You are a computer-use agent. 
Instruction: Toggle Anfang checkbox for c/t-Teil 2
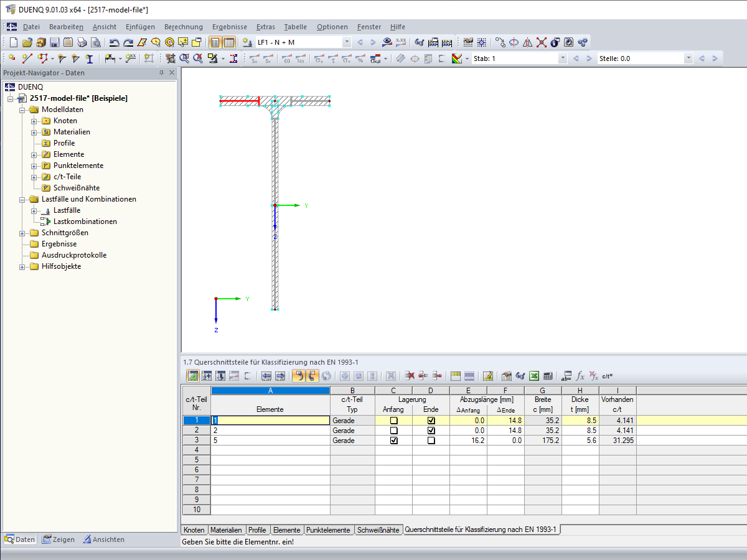point(393,431)
